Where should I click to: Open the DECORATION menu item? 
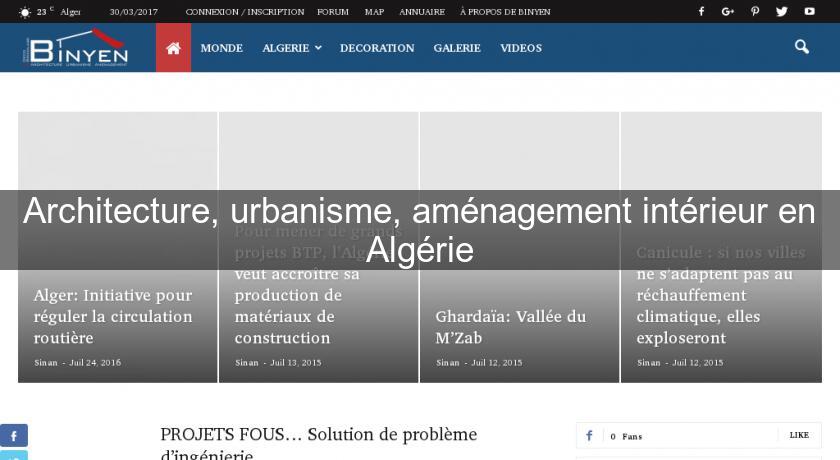click(377, 48)
